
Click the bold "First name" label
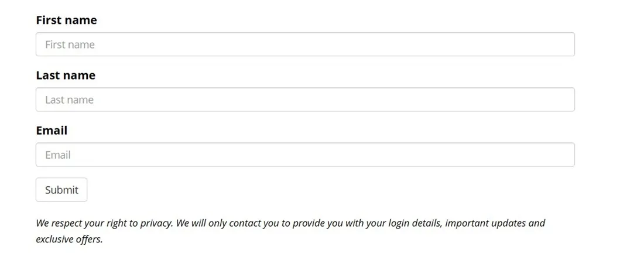[66, 21]
